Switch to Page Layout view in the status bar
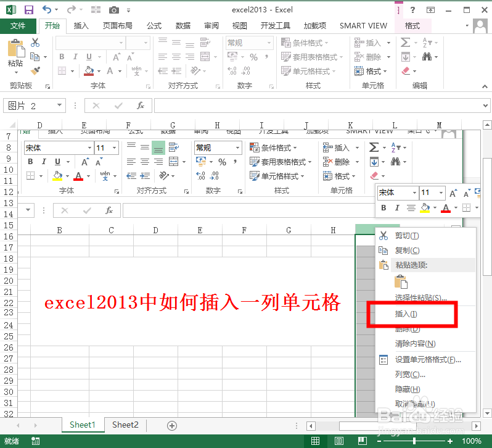Screen dimensions: 492x448 (339, 441)
